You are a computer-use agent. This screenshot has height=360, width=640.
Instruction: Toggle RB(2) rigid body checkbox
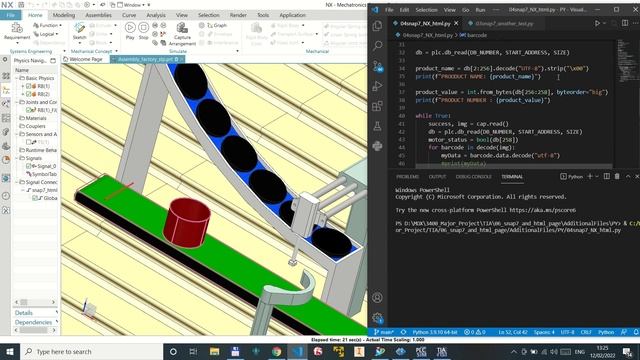pos(29,94)
